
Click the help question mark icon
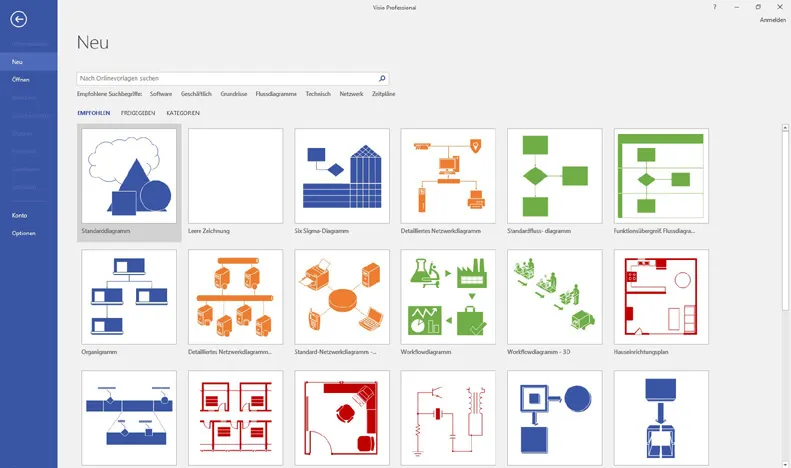pos(715,6)
